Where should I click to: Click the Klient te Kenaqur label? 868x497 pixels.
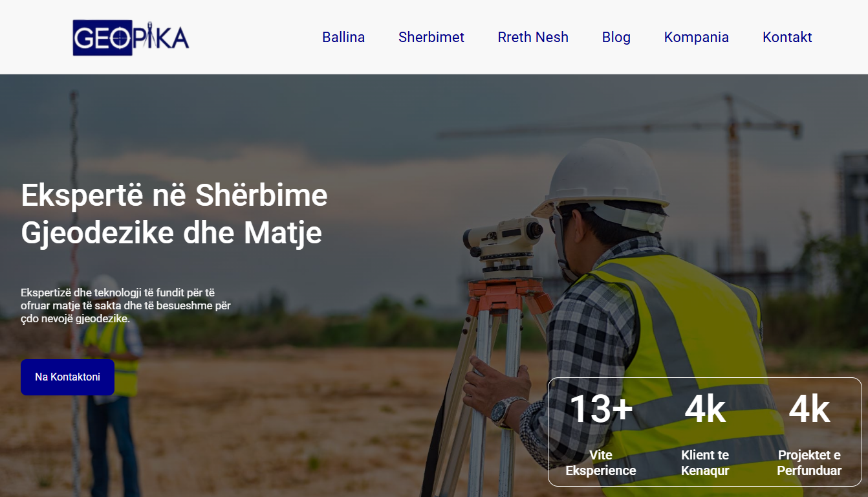705,463
